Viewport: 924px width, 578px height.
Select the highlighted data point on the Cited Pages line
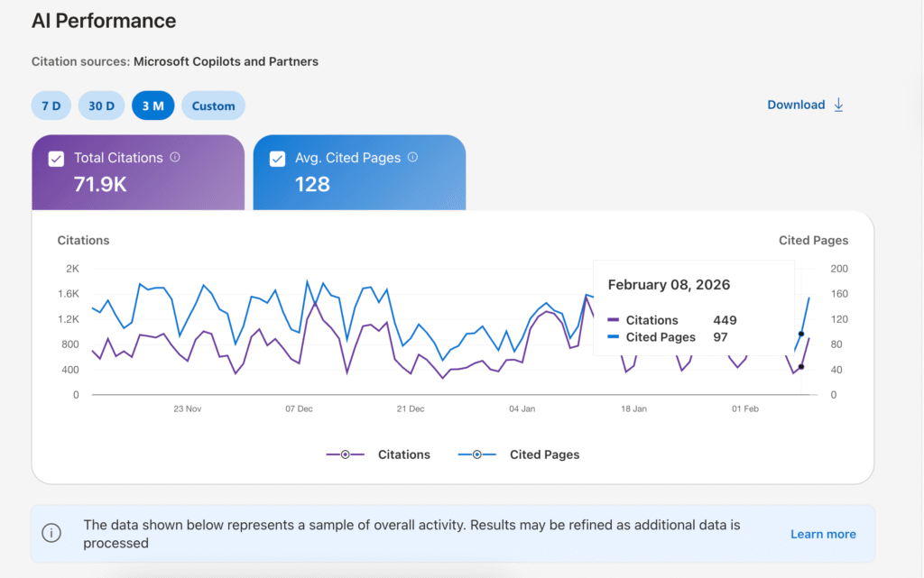801,335
